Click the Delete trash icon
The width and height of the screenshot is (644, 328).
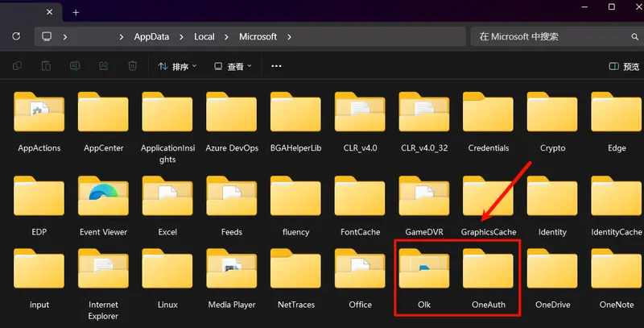point(132,66)
